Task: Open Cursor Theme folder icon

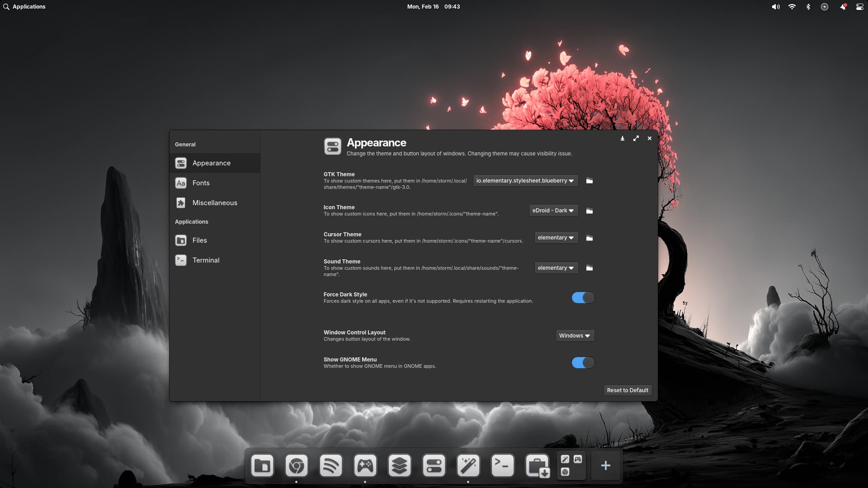Action: 589,238
